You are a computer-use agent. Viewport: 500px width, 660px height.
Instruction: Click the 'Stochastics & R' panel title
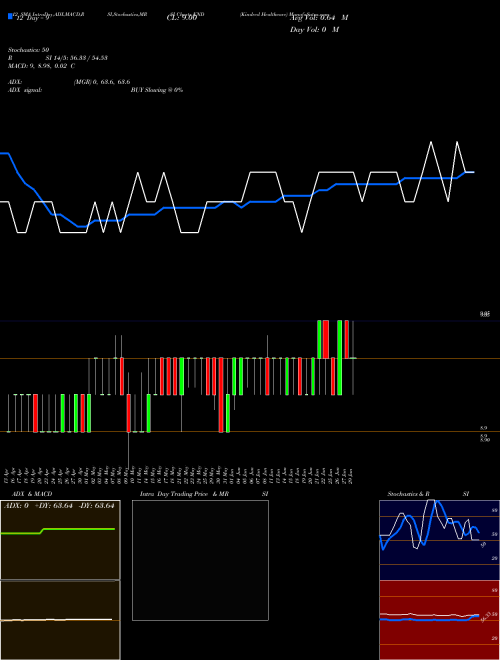coord(409,494)
